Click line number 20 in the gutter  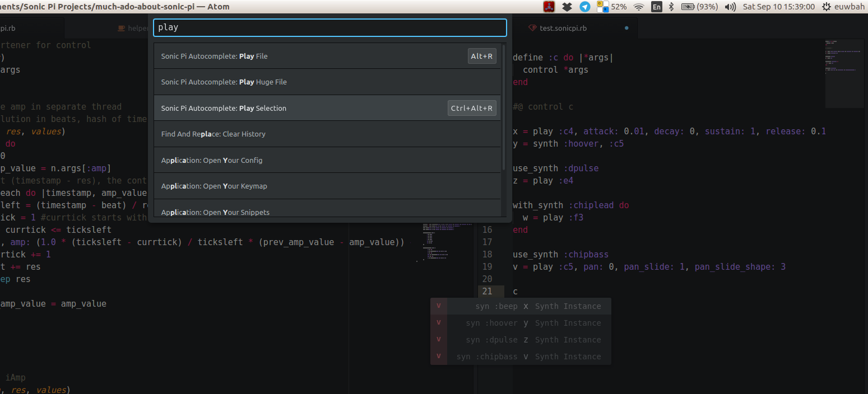(486, 279)
